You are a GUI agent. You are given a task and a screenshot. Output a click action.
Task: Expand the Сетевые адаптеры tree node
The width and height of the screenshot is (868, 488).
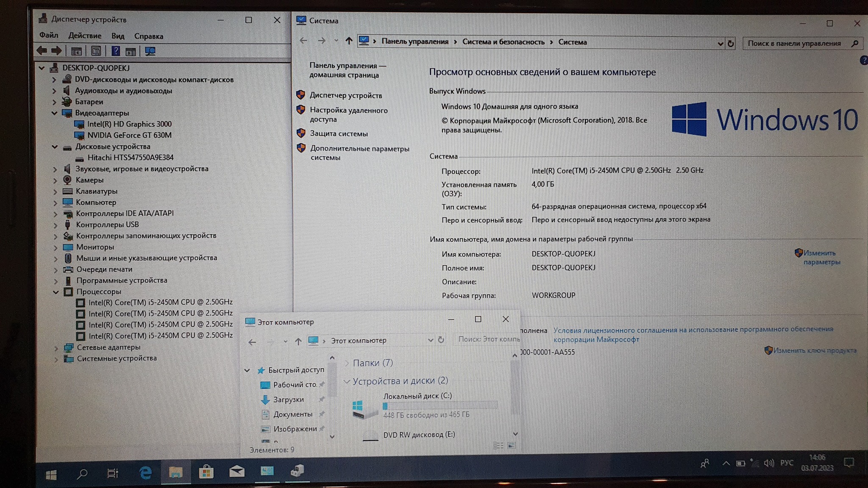coord(56,348)
